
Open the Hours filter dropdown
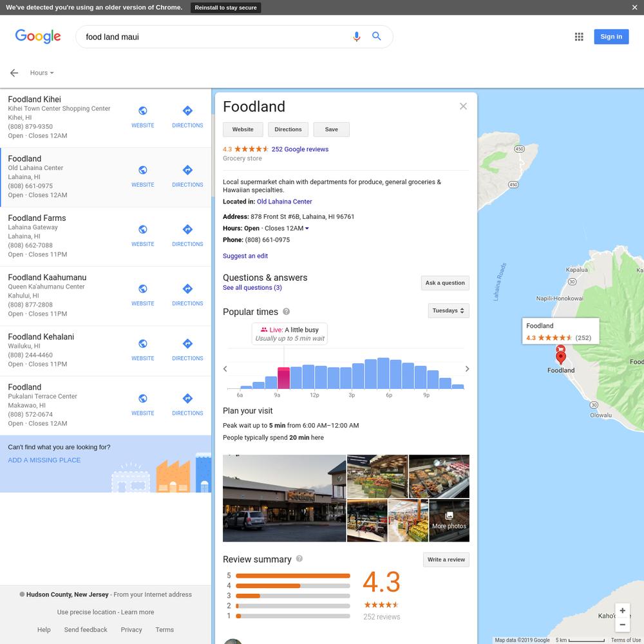coord(41,73)
